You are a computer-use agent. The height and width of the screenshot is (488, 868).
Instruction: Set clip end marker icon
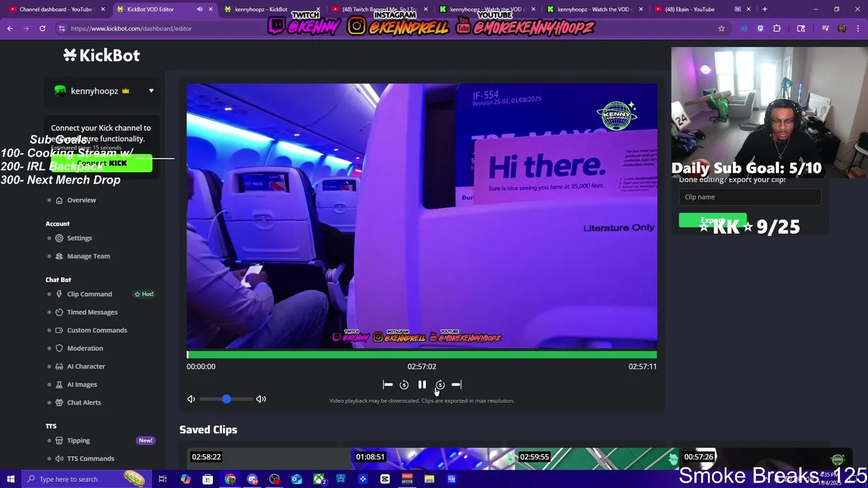click(456, 384)
